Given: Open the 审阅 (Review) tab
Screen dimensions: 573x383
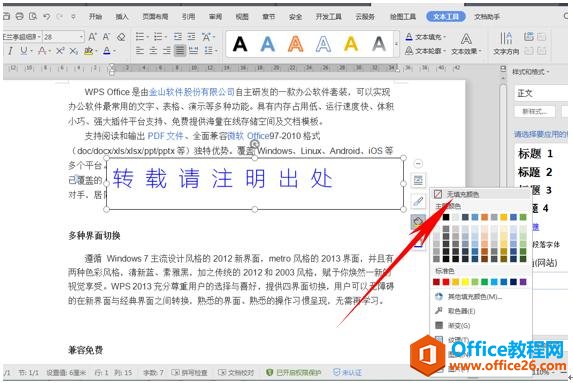Looking at the screenshot, I should tap(215, 16).
